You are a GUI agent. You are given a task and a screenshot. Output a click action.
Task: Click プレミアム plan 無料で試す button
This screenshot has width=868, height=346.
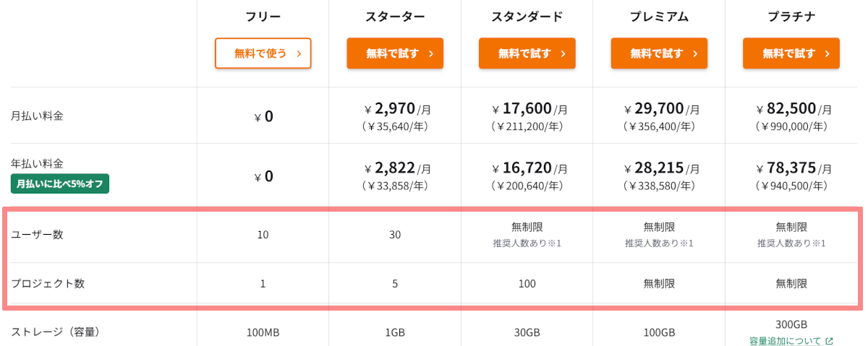click(x=658, y=53)
